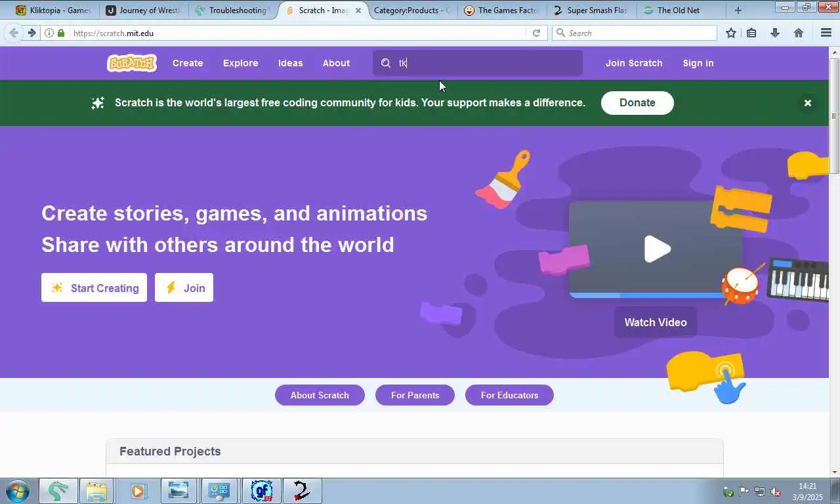The image size is (840, 504).
Task: Switch to The Old Net tab
Action: pyautogui.click(x=680, y=10)
